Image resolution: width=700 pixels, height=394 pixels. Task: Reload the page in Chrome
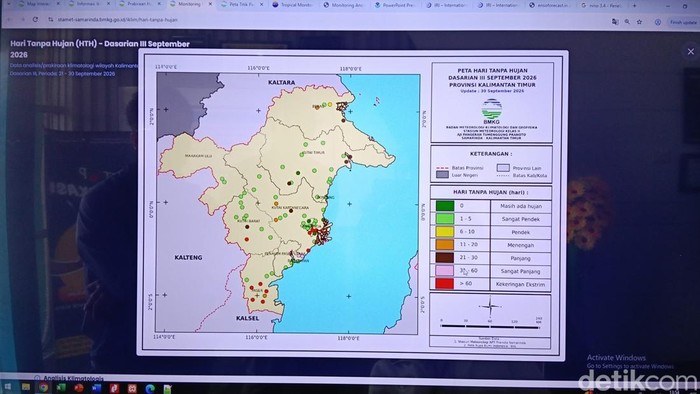coord(35,20)
